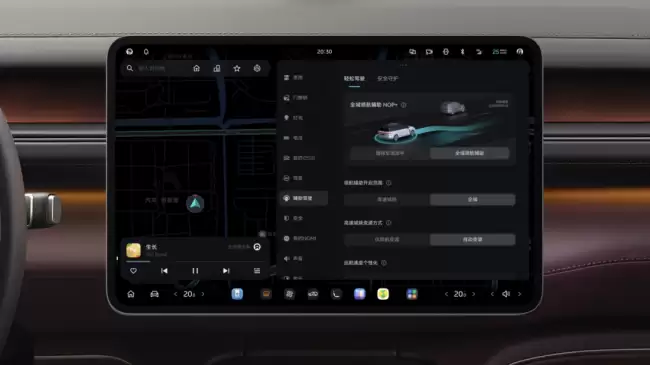
Task: Select the 全域领航辅助 option in the NOP+ card
Action: (469, 153)
